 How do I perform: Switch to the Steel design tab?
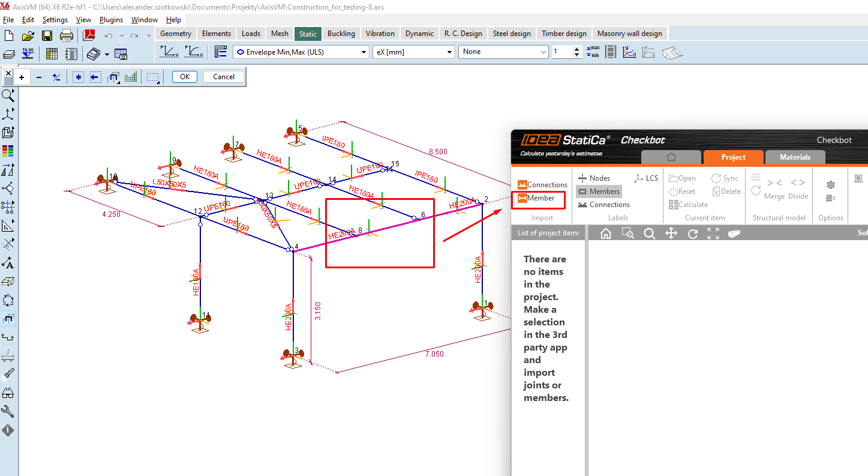coord(511,33)
